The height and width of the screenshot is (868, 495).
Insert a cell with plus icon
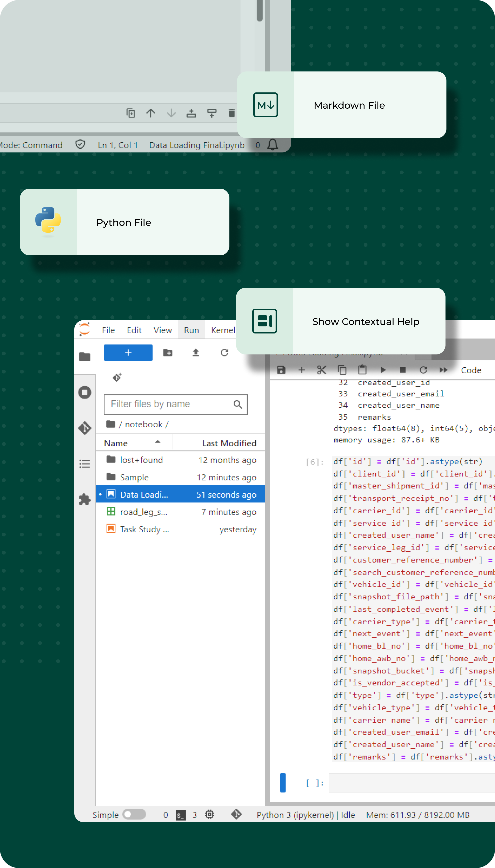coord(302,370)
